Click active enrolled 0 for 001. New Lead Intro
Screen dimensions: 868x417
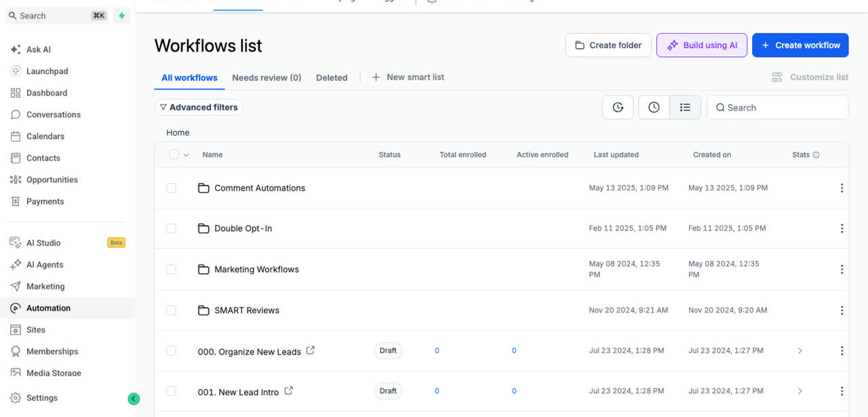tap(514, 391)
